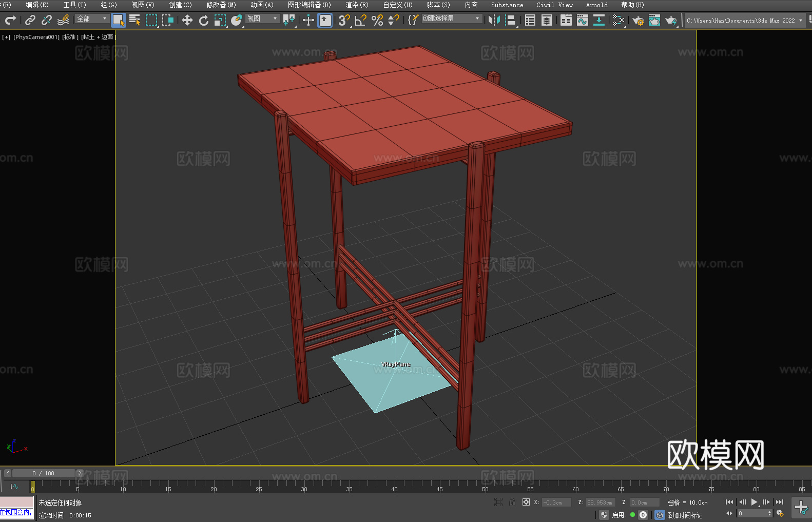This screenshot has height=522, width=812.
Task: Toggle Absolute/Offset transform mode icon
Action: click(x=526, y=502)
